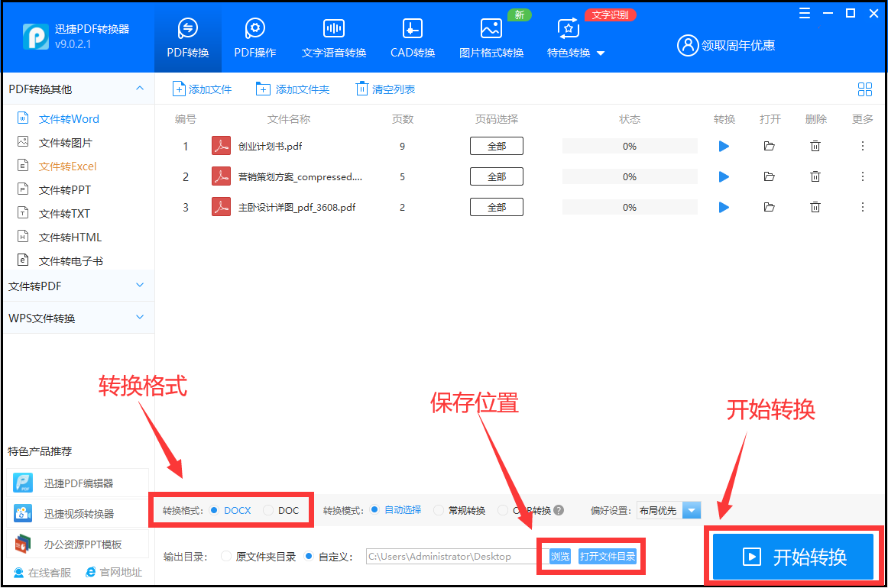Click 浏览 to browse output folder

(560, 556)
